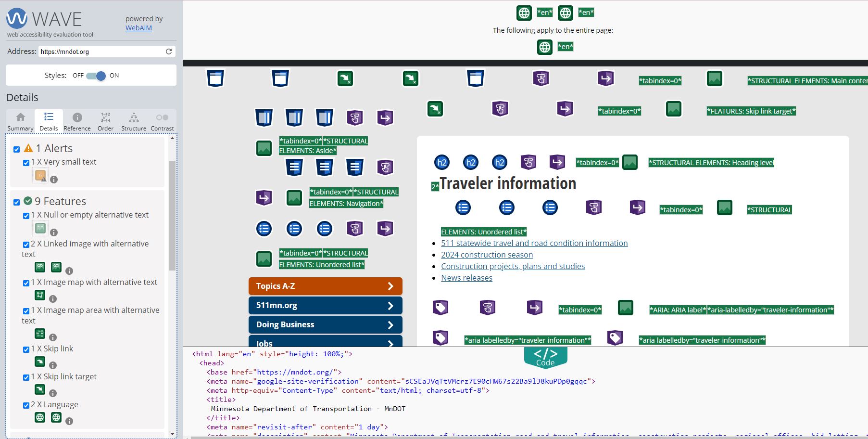Open the 2024 construction season link
The height and width of the screenshot is (439, 868).
(487, 255)
